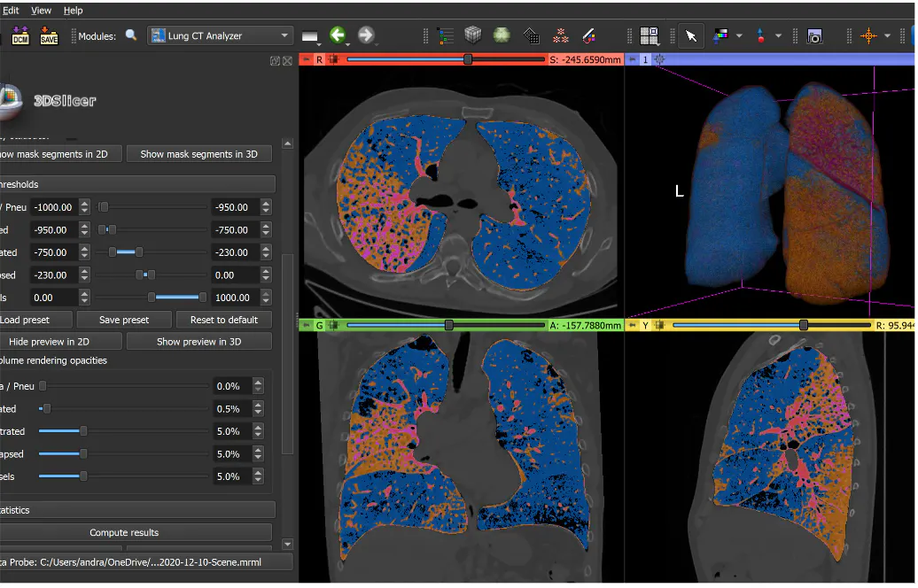Open the Transforms module icon
Viewport: 918px width, 588px height.
click(x=531, y=36)
